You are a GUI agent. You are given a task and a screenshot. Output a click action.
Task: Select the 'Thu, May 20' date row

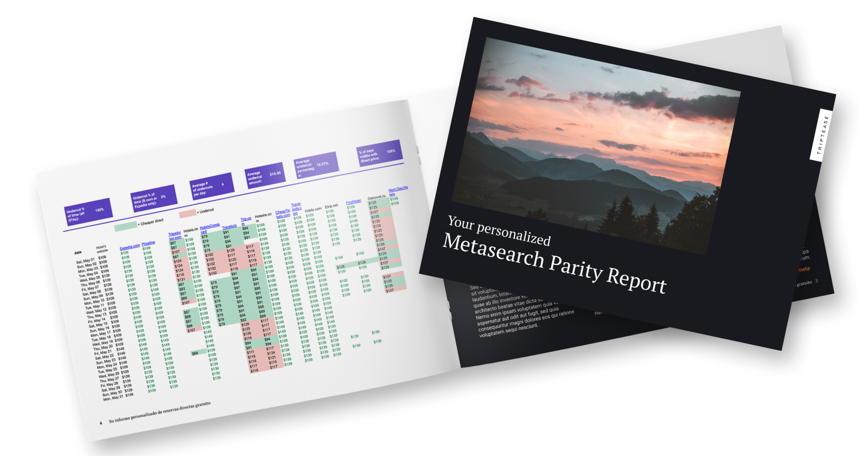[103, 347]
